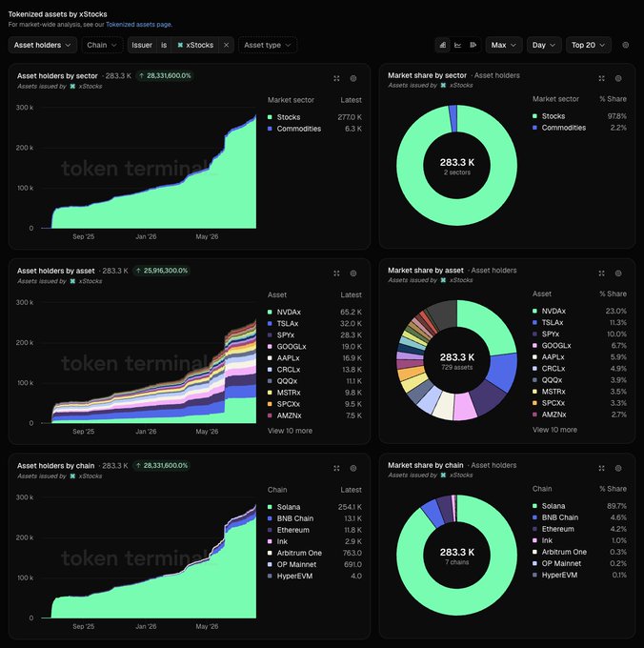Screen dimensions: 644x648
Task: Expand Market share by asset chart fullscreen
Action: [x=601, y=273]
